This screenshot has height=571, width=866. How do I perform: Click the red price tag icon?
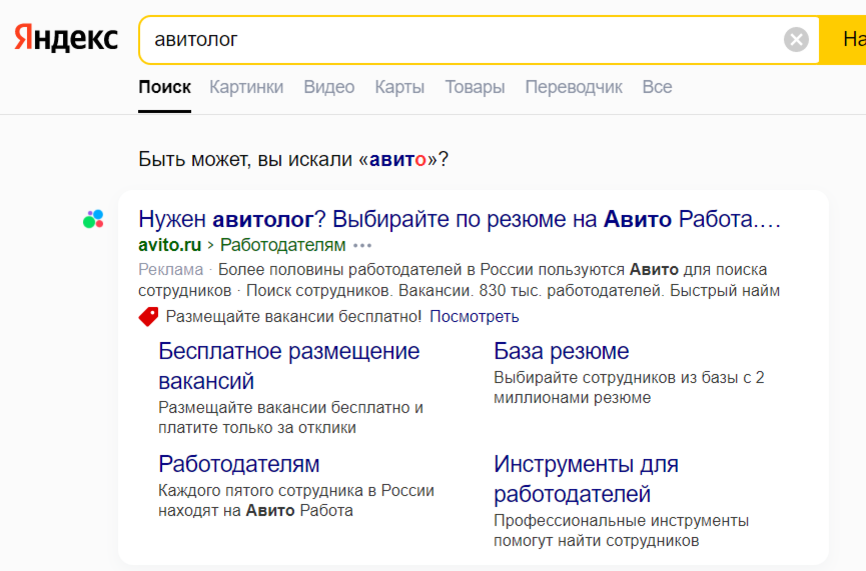pyautogui.click(x=148, y=316)
